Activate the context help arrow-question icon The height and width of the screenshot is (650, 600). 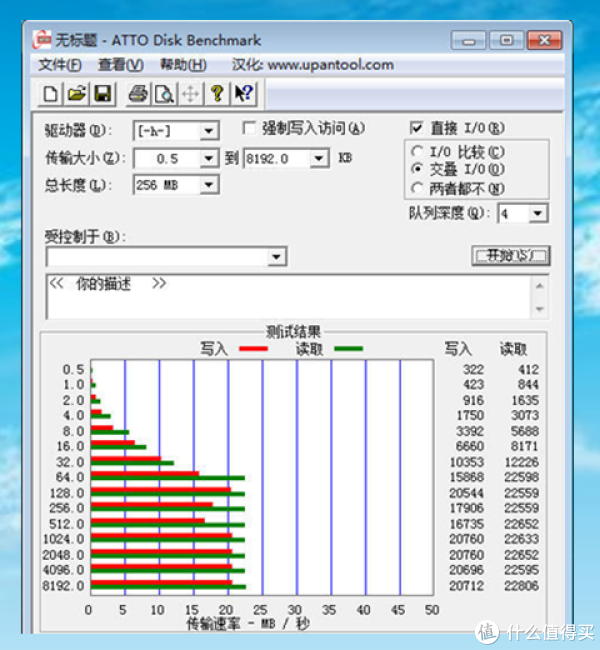point(244,94)
